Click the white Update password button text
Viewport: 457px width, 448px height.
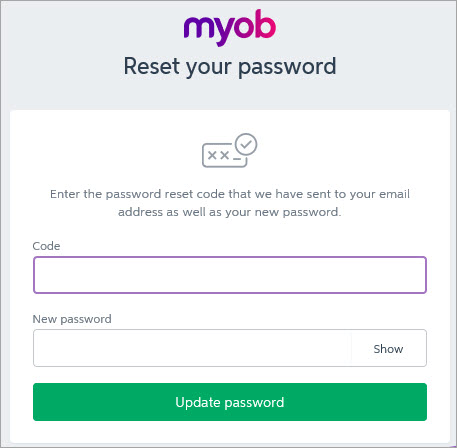pos(230,402)
